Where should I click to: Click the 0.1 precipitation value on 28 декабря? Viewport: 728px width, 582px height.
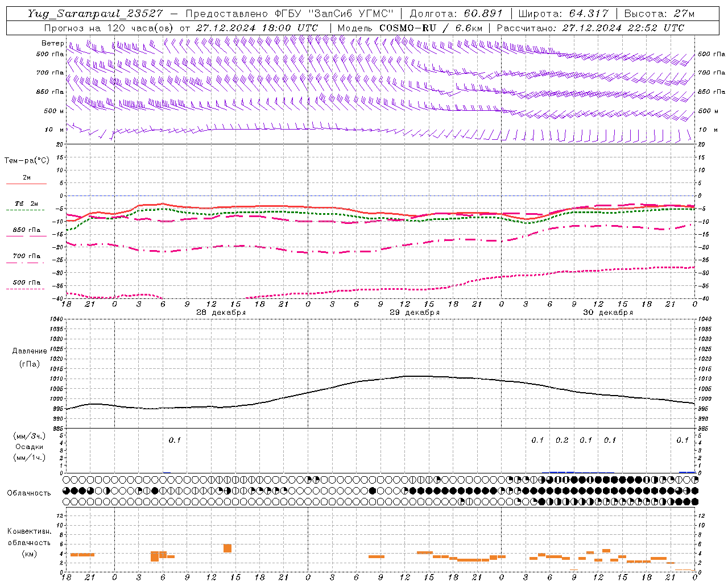coord(175,440)
